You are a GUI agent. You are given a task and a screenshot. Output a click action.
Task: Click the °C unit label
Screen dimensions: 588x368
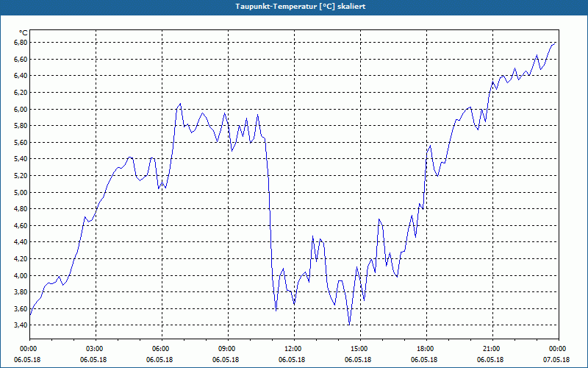click(x=24, y=33)
